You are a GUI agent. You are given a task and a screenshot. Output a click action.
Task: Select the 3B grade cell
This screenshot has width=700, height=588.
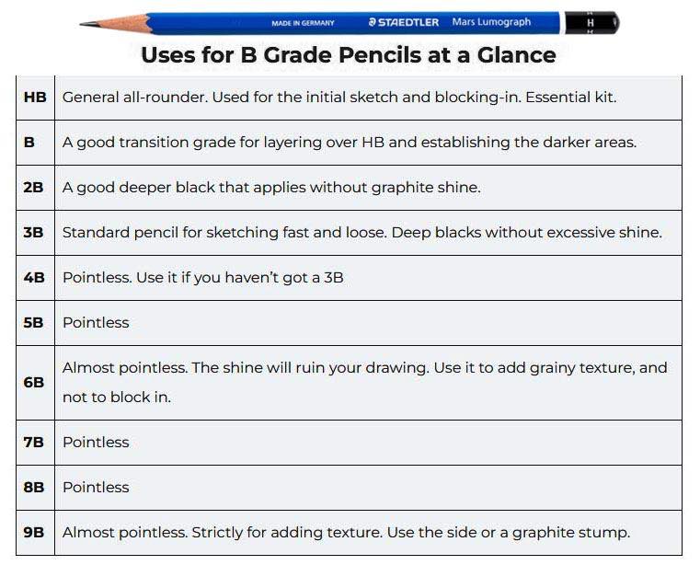tap(35, 233)
